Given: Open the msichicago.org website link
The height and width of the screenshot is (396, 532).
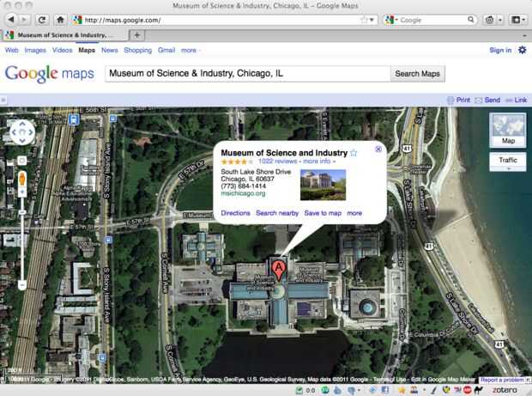Looking at the screenshot, I should click(243, 193).
